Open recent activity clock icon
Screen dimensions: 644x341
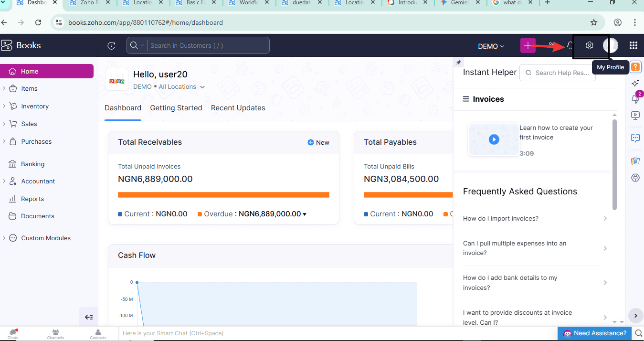111,46
